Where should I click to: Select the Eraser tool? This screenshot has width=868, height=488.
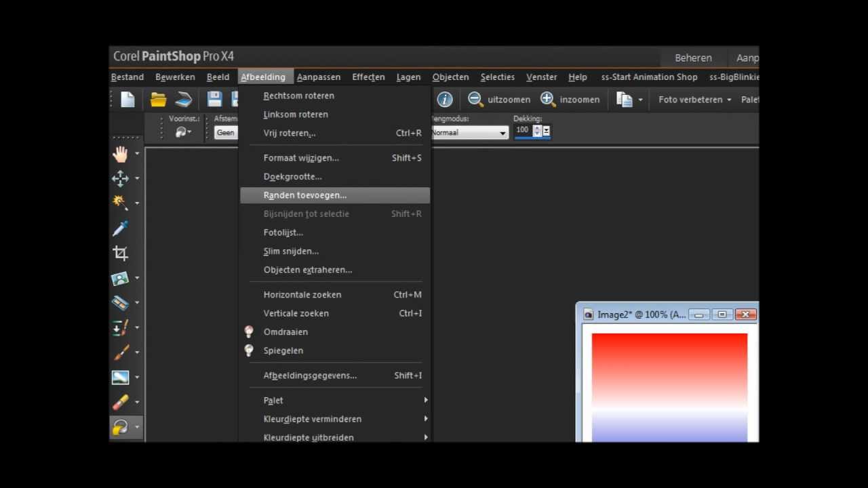click(121, 403)
